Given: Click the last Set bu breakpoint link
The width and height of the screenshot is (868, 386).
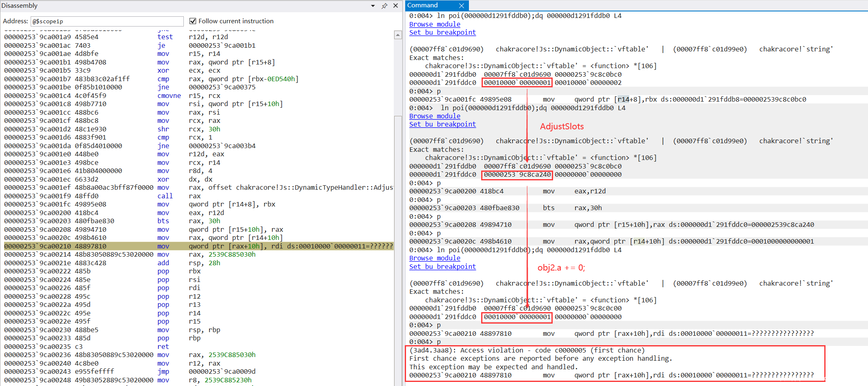Looking at the screenshot, I should 442,266.
